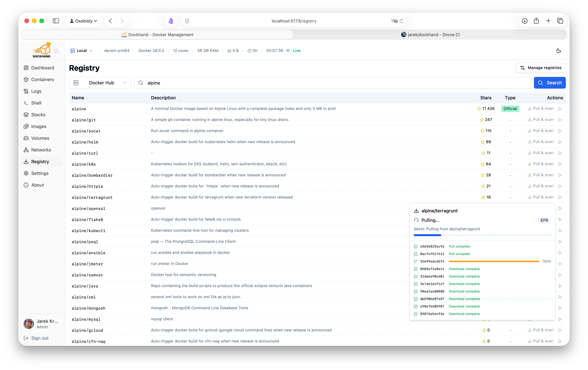Click the run action icon on alpine/git row
The width and height of the screenshot is (588, 370).
[x=560, y=120]
